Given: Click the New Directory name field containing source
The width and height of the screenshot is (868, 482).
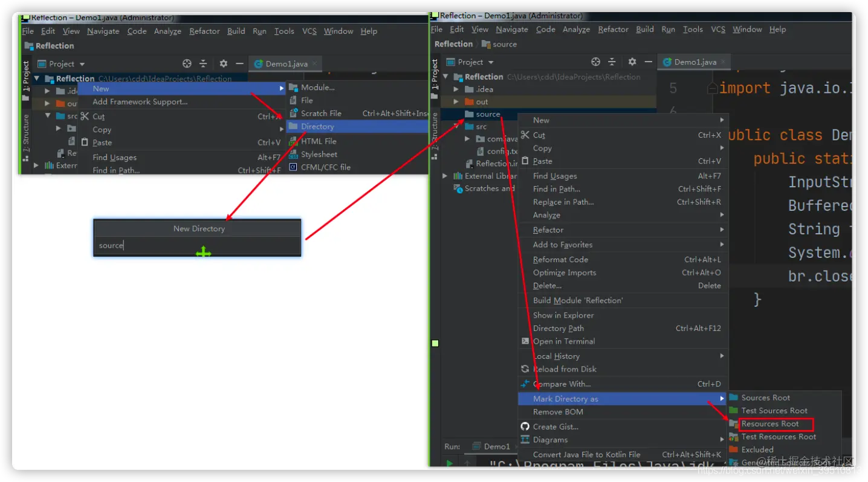Looking at the screenshot, I should click(197, 245).
